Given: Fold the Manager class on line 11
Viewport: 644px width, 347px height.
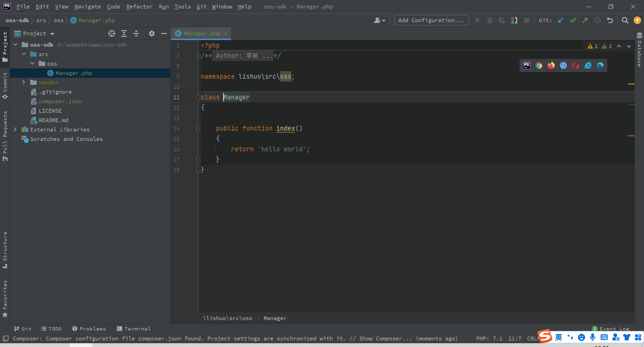Looking at the screenshot, I should (x=198, y=98).
